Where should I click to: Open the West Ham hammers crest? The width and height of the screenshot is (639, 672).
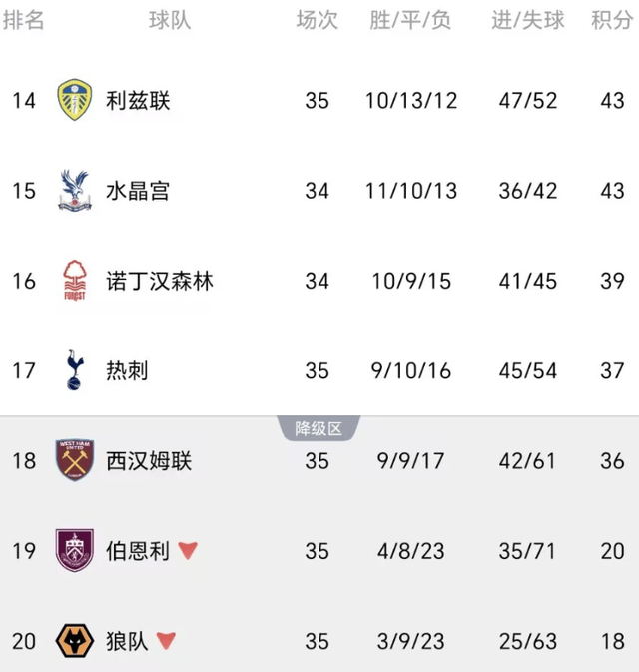click(x=75, y=460)
